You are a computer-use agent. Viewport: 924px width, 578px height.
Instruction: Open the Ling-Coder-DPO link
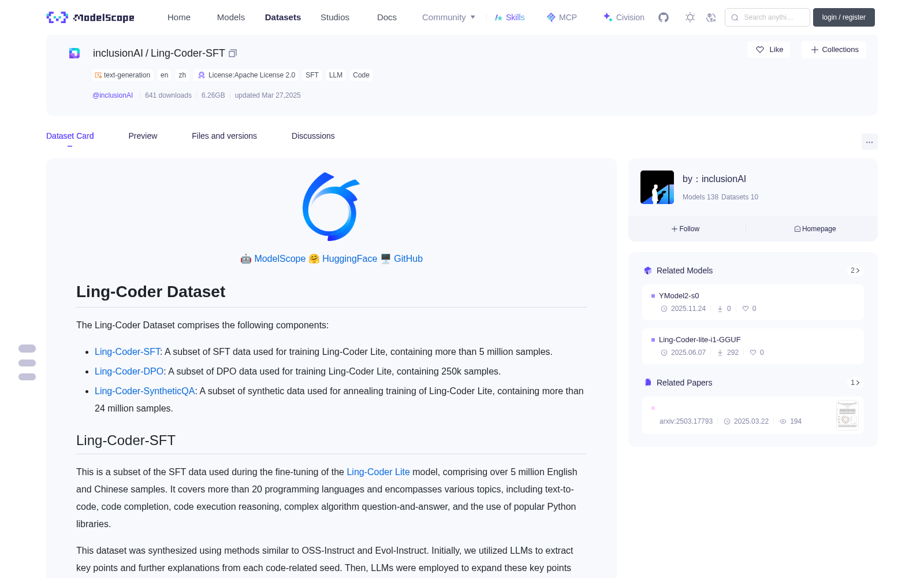point(129,371)
